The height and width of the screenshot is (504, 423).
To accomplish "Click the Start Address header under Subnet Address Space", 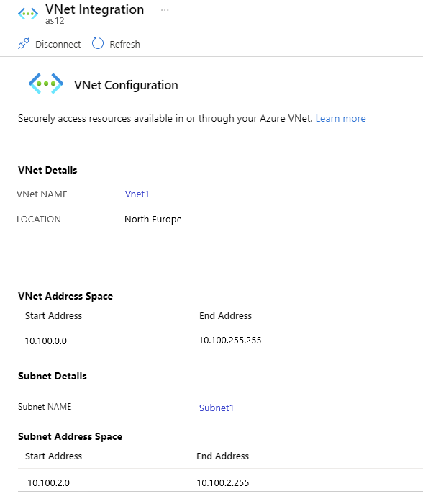I will (x=53, y=456).
